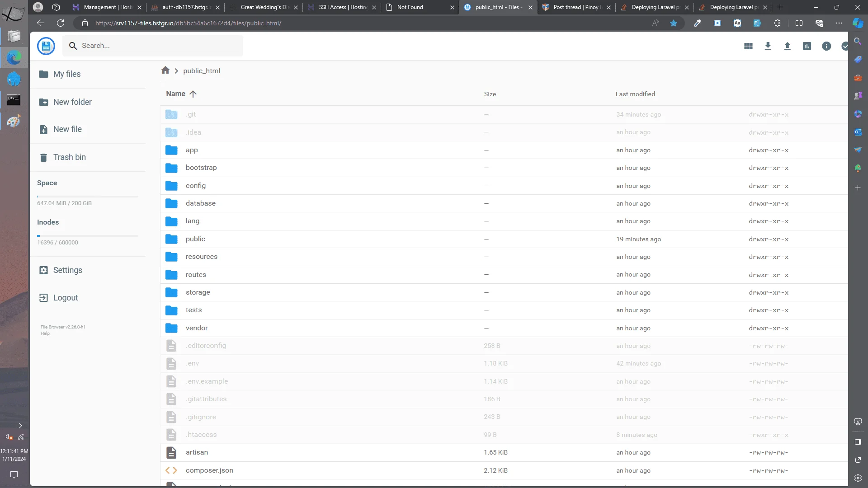
Task: Switch to the Great Wedding's Dir tab
Action: tap(264, 7)
